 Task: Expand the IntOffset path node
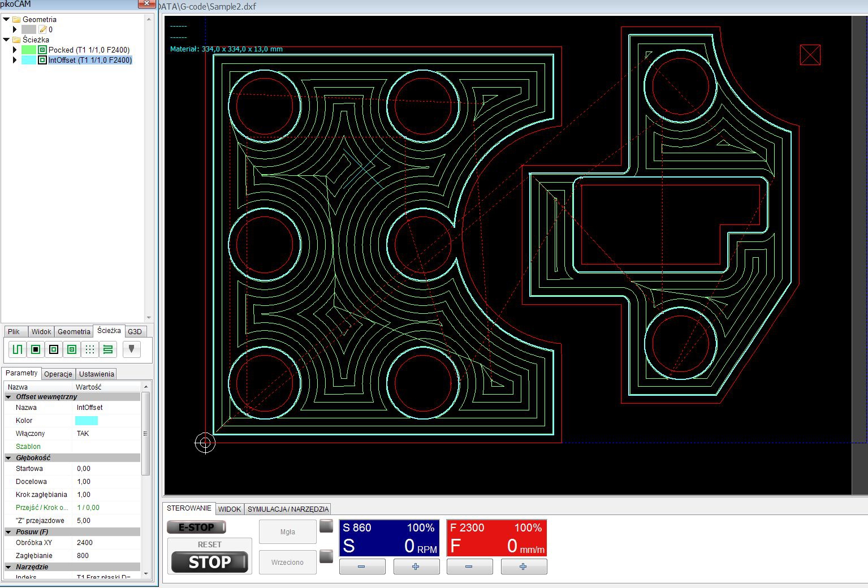click(x=15, y=60)
